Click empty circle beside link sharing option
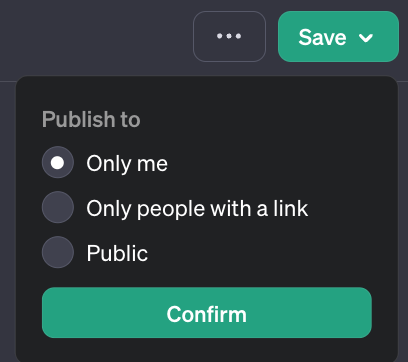This screenshot has height=362, width=408. pos(58,207)
